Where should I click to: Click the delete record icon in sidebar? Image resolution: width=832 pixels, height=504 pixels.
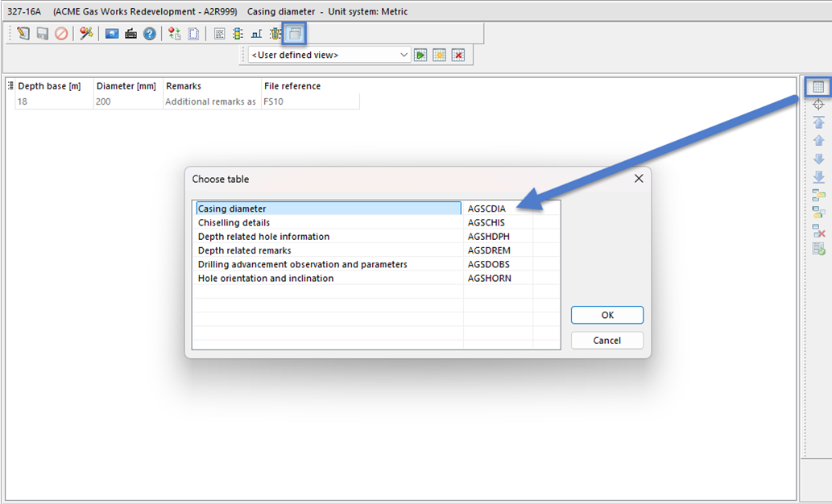tap(818, 230)
